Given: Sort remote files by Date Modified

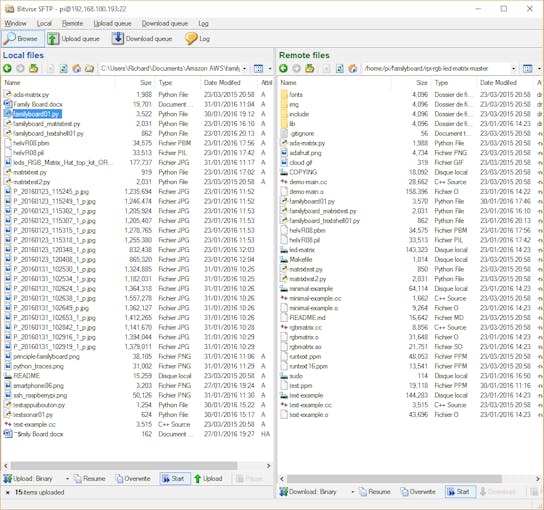Looking at the screenshot, I should click(505, 83).
